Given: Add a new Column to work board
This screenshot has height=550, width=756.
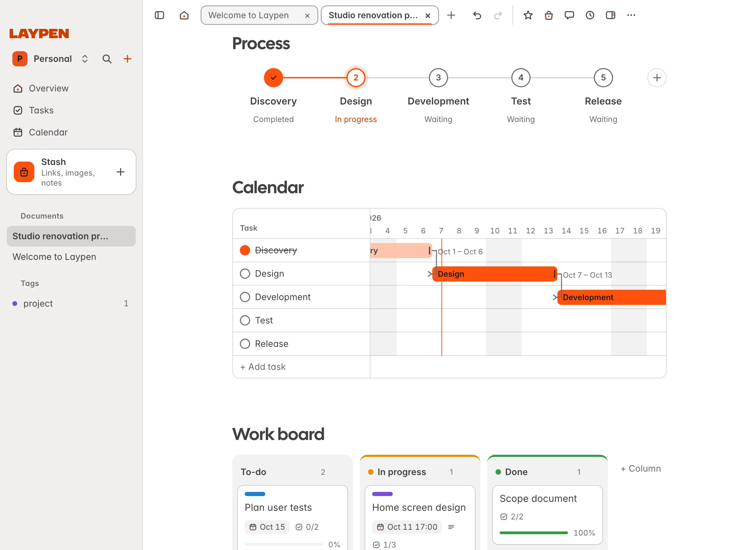Looking at the screenshot, I should click(641, 469).
